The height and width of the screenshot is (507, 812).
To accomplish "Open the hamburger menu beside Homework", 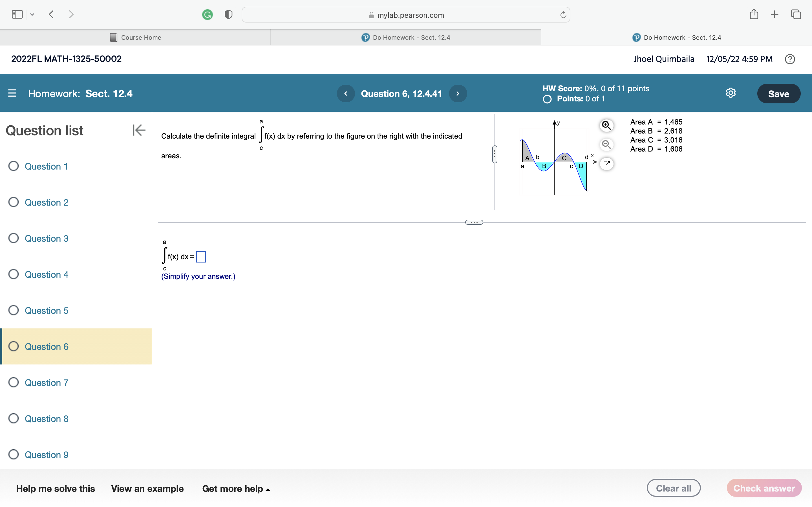I will pyautogui.click(x=12, y=93).
